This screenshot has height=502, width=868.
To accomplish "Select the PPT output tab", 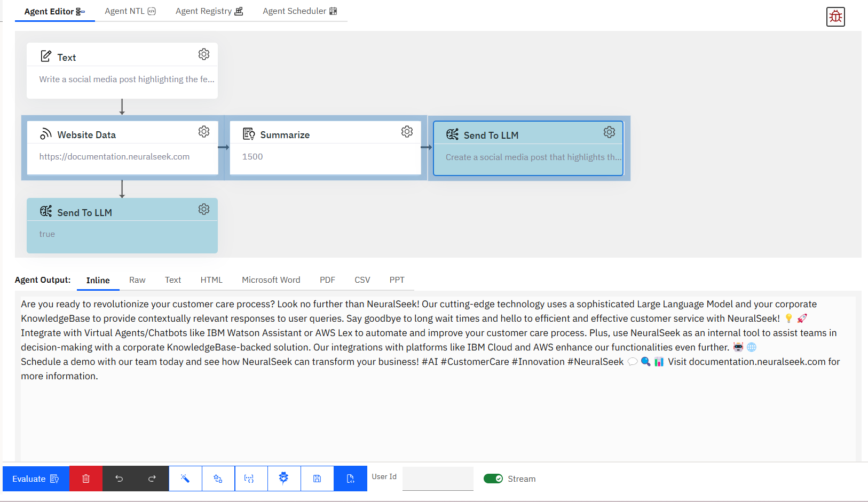I will (397, 280).
